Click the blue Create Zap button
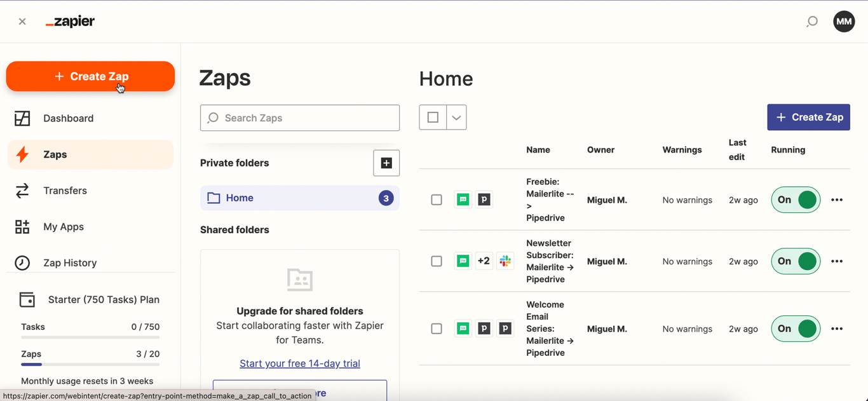Image resolution: width=868 pixels, height=401 pixels. pyautogui.click(x=808, y=118)
